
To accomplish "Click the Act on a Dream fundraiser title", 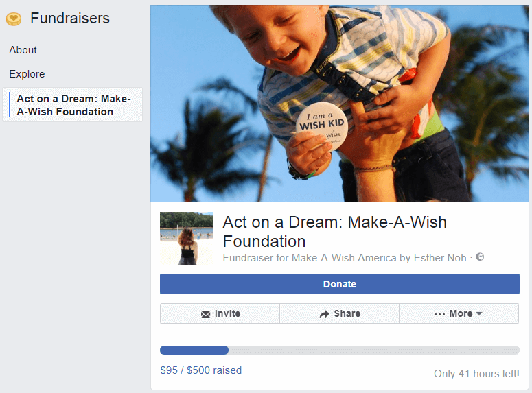I will pos(334,232).
